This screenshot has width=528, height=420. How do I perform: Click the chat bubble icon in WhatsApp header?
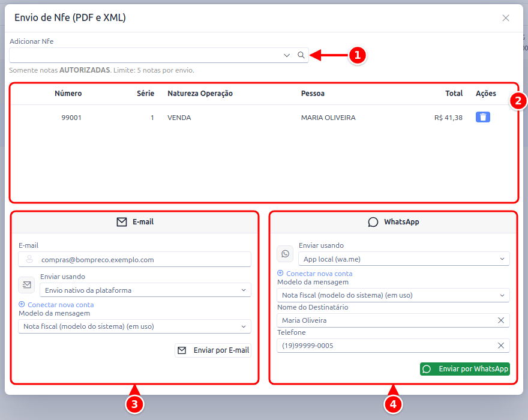(x=373, y=222)
